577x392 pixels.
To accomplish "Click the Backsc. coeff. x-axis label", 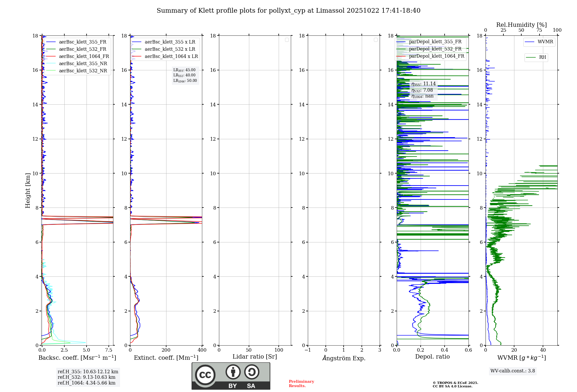I will [77, 358].
